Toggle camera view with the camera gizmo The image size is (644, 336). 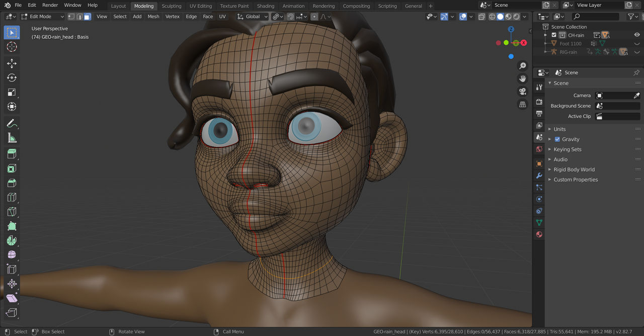[523, 91]
